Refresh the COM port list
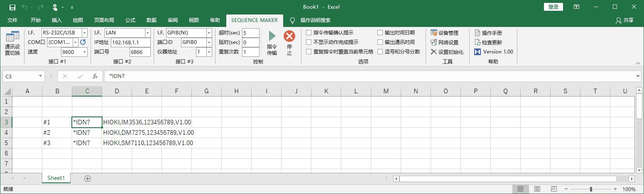This screenshot has height=194, width=644. pyautogui.click(x=83, y=42)
